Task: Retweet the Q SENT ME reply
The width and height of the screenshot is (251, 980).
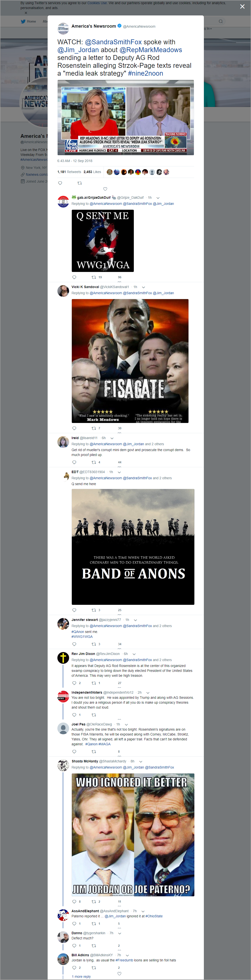Action: [94, 277]
